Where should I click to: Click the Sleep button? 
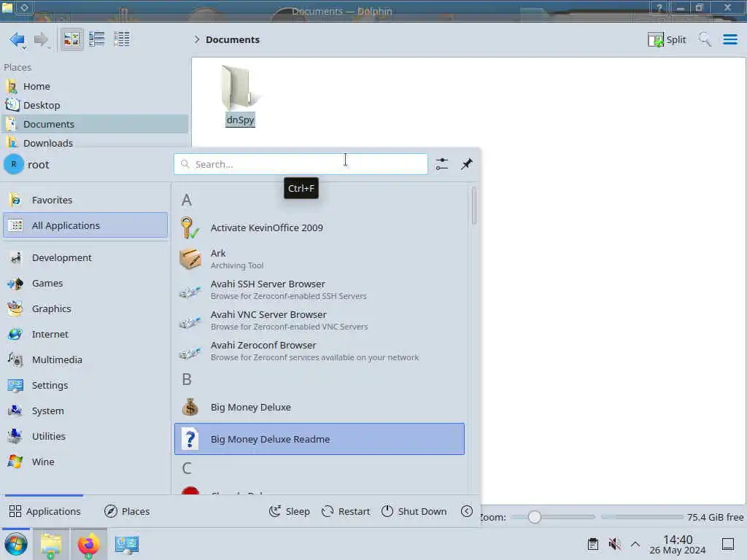[289, 511]
